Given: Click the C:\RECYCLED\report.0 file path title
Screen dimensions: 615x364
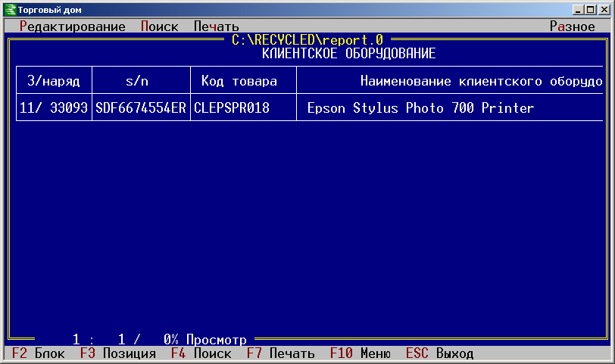Looking at the screenshot, I should click(x=307, y=39).
